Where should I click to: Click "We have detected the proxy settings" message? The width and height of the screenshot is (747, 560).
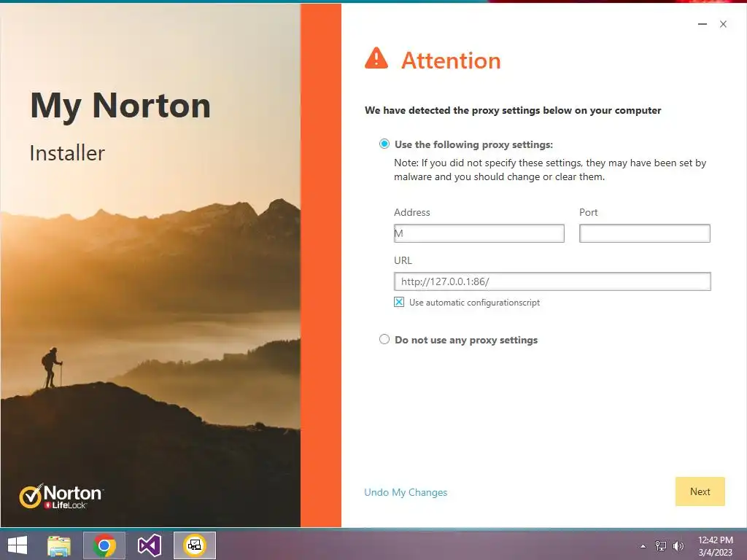click(513, 111)
